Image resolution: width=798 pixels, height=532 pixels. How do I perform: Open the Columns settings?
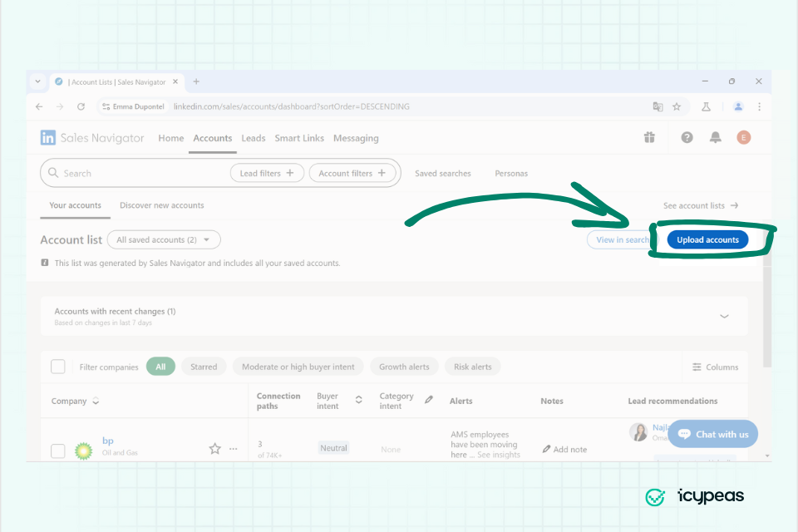click(x=715, y=367)
